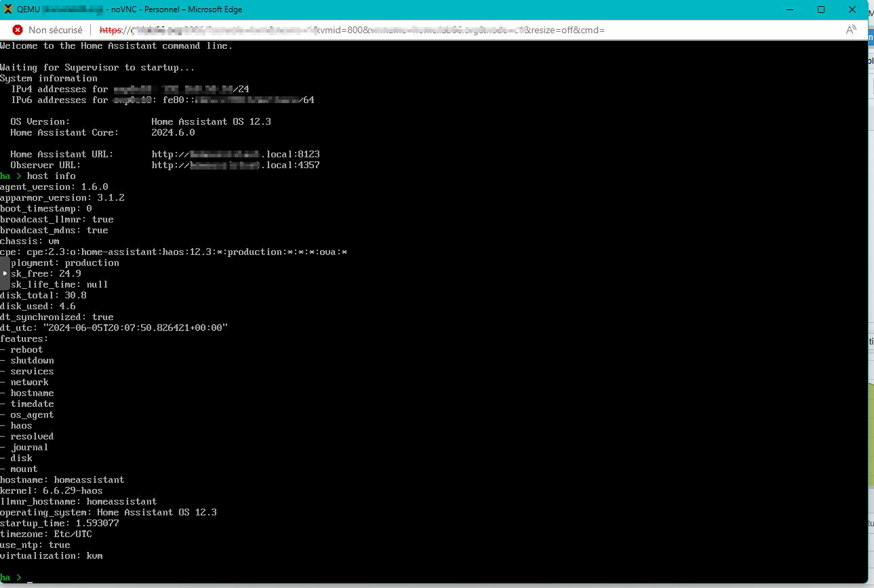
Task: Click the Home Assistant URL ending :8123
Action: click(236, 155)
